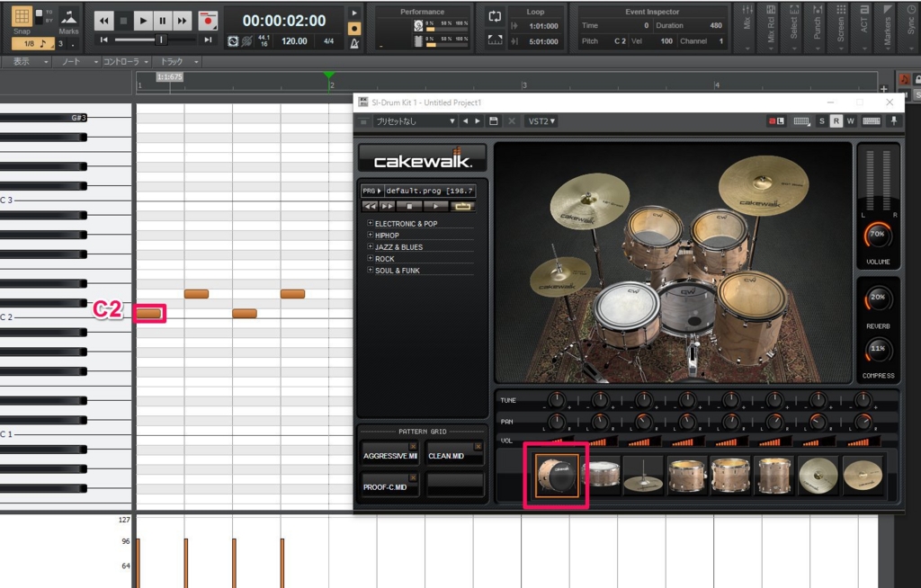The width and height of the screenshot is (921, 588).
Task: Select the hi-hat pad icon
Action: pyautogui.click(x=644, y=476)
